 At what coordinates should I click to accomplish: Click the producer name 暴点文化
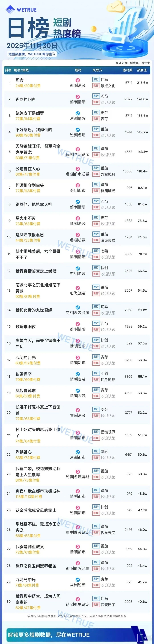pos(108,86)
